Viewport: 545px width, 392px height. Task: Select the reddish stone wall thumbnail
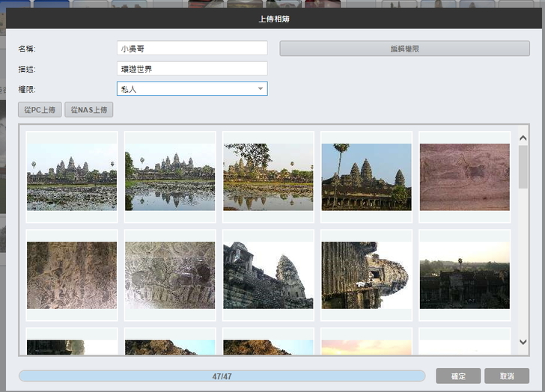coord(464,177)
